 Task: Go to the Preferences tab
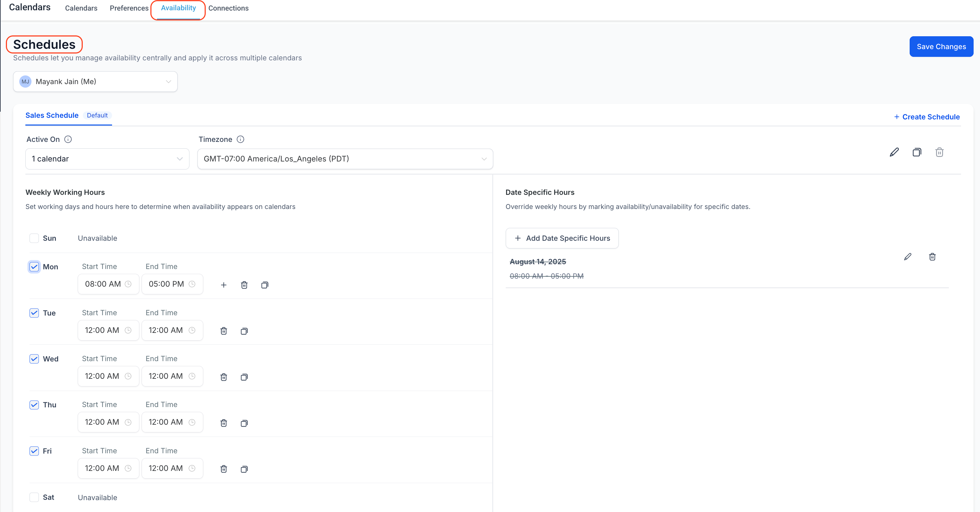(x=129, y=8)
